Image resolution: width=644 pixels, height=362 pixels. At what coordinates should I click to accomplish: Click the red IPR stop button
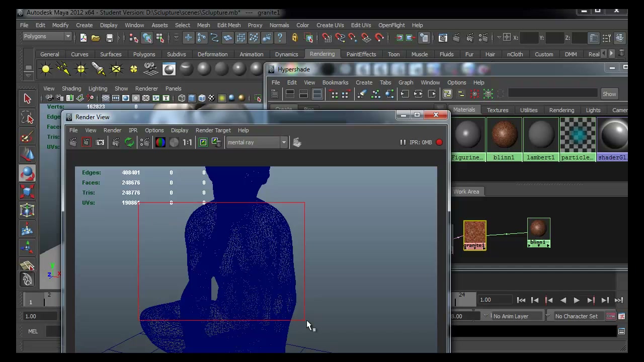click(x=439, y=142)
